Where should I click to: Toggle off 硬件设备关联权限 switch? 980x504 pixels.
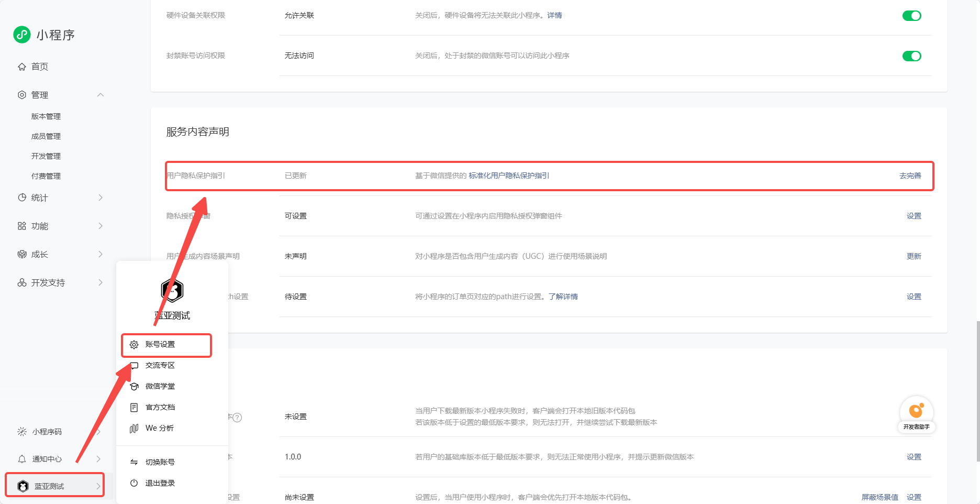(911, 16)
